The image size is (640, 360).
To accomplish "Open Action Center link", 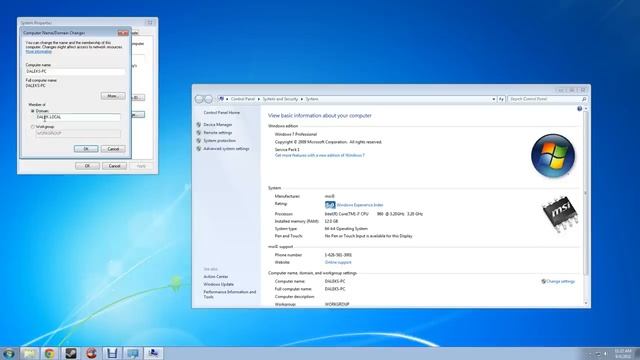I will pos(216,277).
